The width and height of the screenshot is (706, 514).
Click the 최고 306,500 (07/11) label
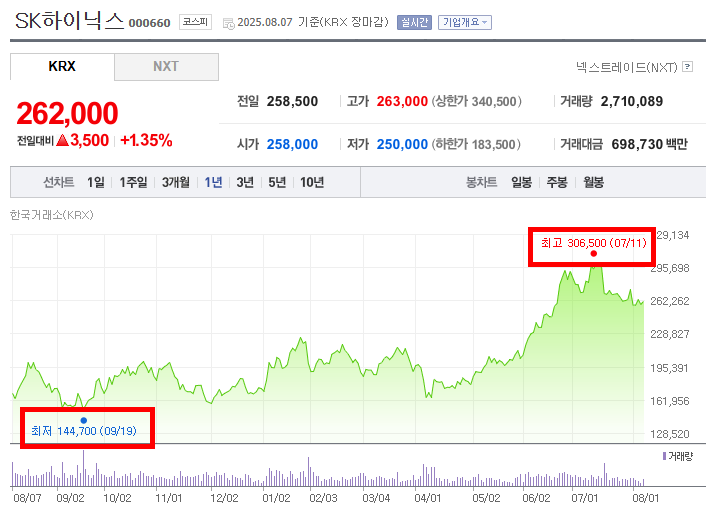point(593,243)
